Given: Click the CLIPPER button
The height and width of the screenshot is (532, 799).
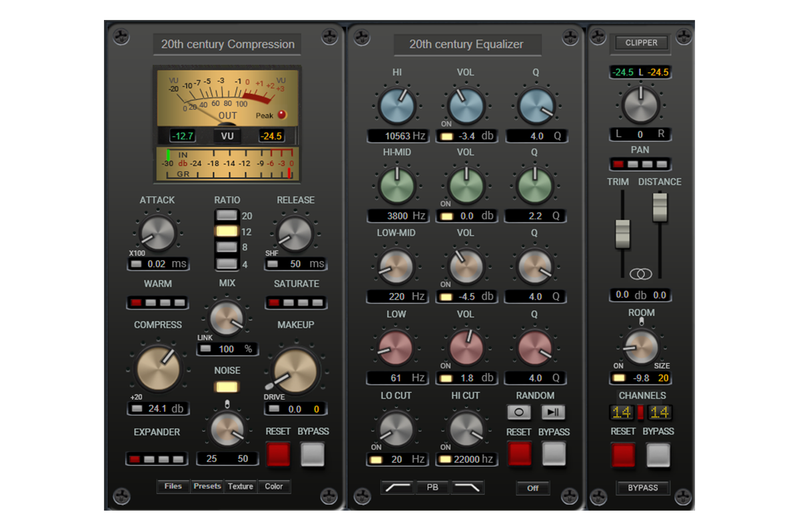Looking at the screenshot, I should (x=641, y=43).
